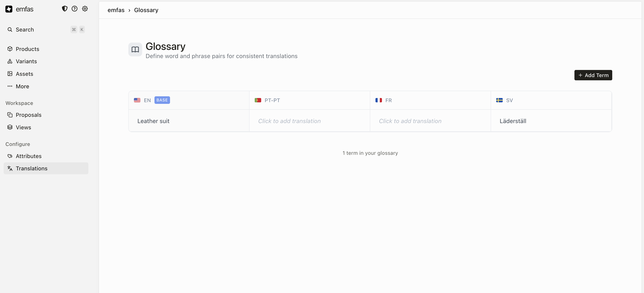
Task: Click the Sweden flag icon in SV column
Action: click(x=499, y=100)
